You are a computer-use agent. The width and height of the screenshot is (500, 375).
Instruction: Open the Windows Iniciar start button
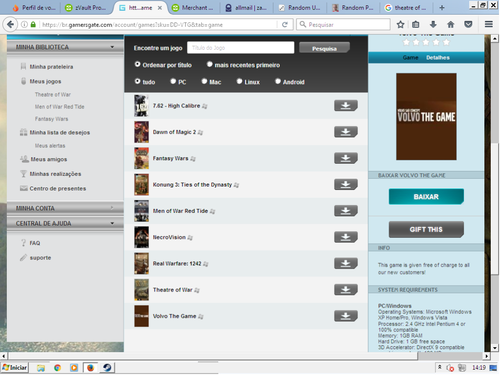[15, 368]
